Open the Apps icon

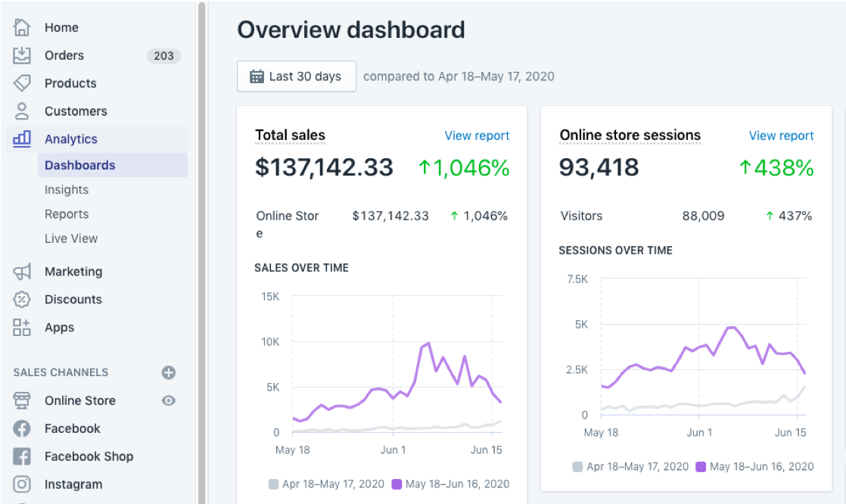pos(20,327)
